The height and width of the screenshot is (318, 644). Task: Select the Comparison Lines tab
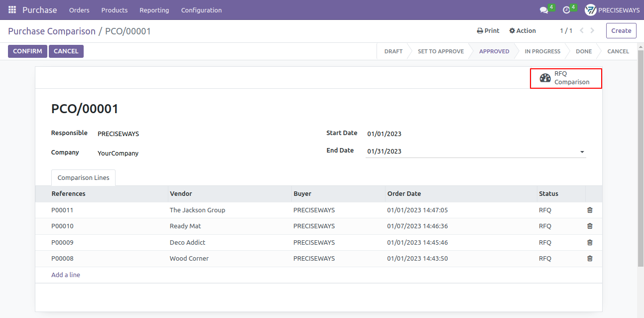tap(84, 177)
